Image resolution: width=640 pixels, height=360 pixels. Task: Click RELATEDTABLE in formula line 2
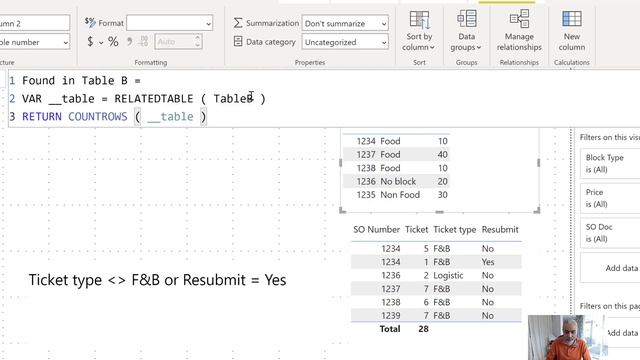[153, 99]
